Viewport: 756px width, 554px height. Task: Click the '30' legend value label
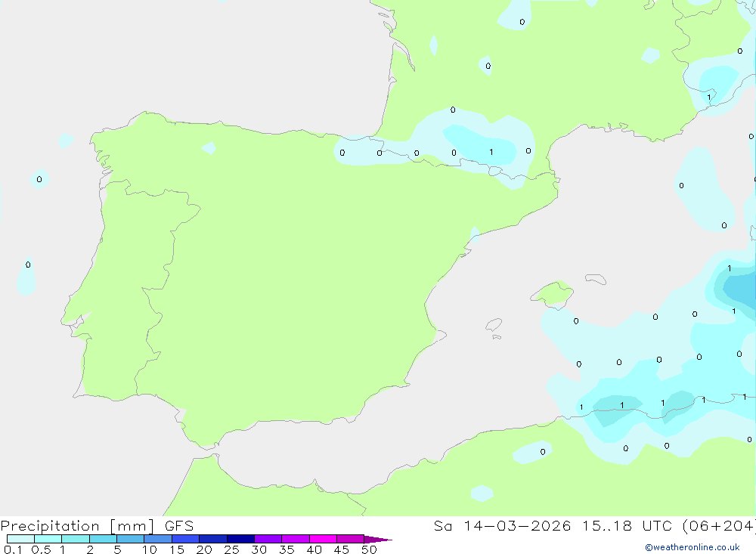click(x=259, y=549)
